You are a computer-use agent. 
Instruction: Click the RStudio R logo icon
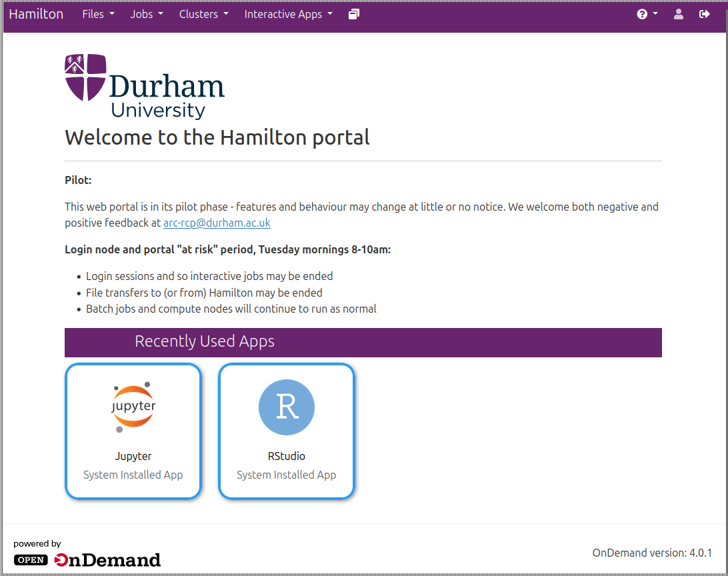287,407
